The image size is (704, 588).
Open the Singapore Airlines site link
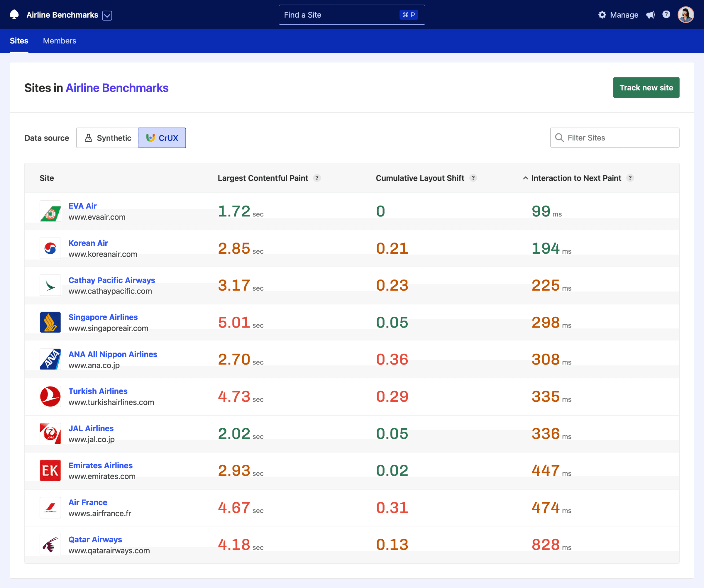103,317
